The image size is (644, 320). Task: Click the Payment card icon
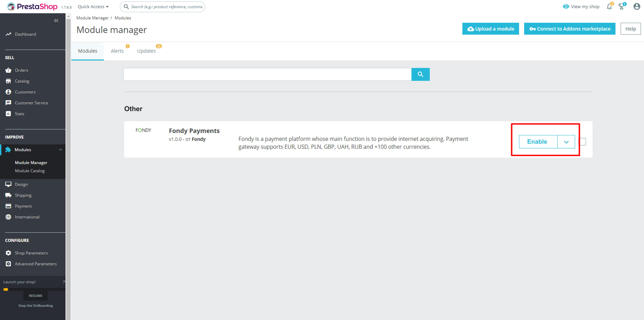[8, 206]
